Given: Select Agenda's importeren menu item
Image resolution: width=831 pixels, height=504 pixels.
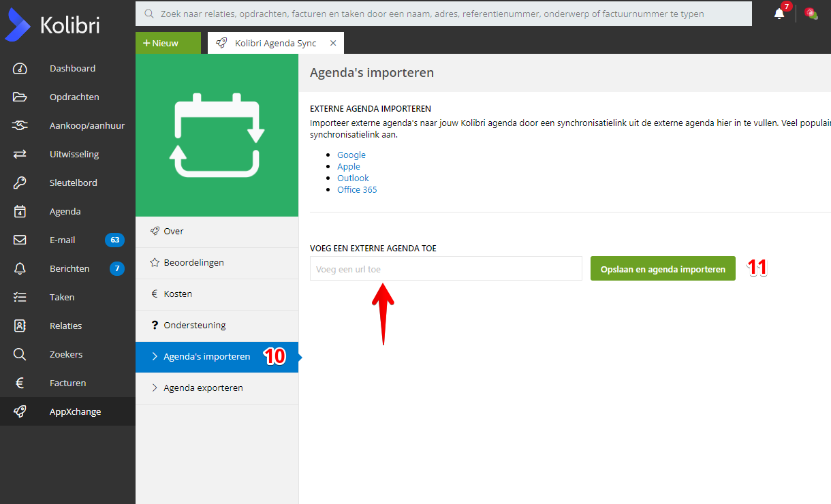Looking at the screenshot, I should click(217, 357).
